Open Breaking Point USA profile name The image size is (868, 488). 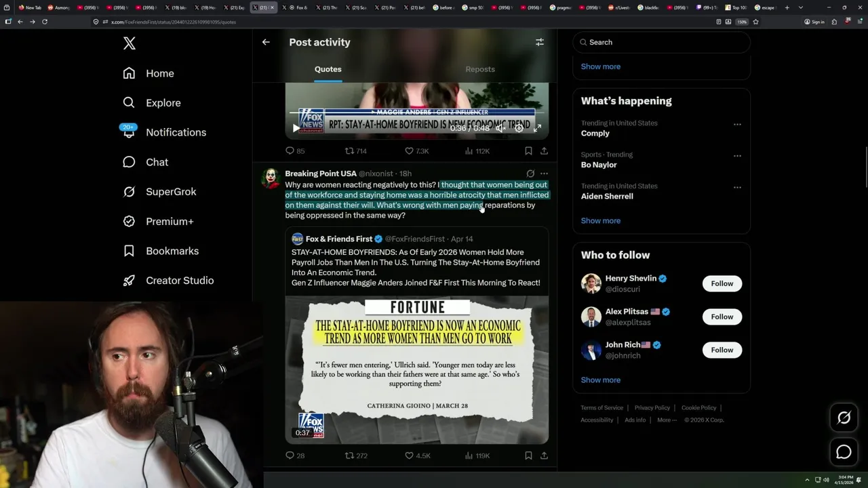(321, 174)
